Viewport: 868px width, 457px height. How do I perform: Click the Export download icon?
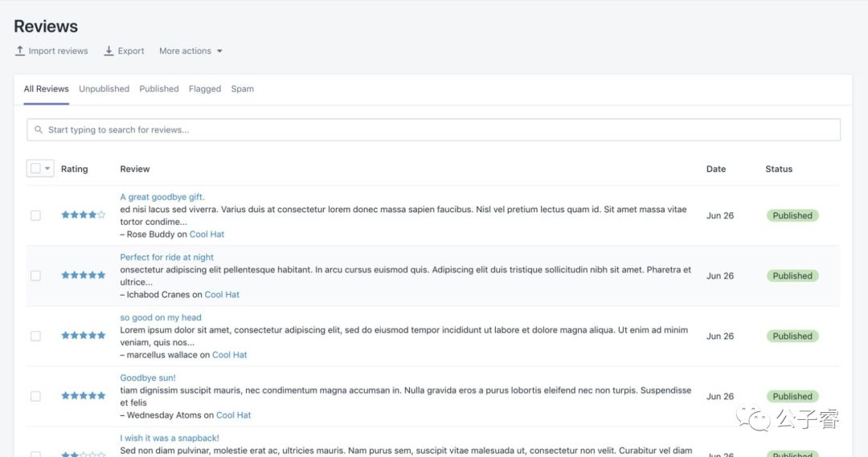tap(109, 51)
